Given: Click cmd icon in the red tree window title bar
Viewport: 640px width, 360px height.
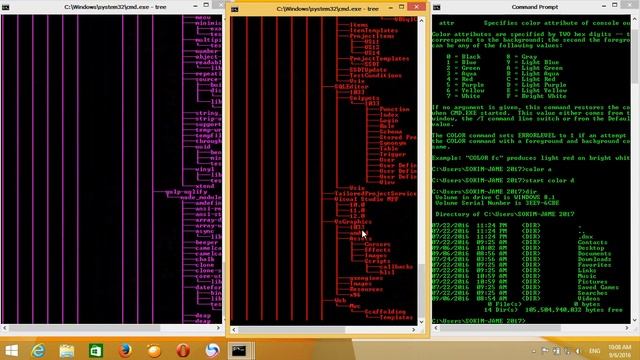Looking at the screenshot, I should click(x=235, y=9).
